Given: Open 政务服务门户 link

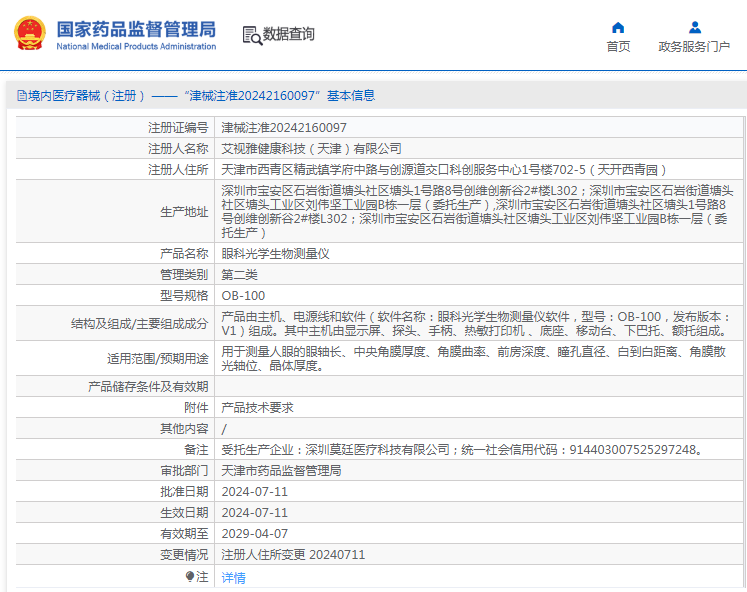Looking at the screenshot, I should point(694,47).
